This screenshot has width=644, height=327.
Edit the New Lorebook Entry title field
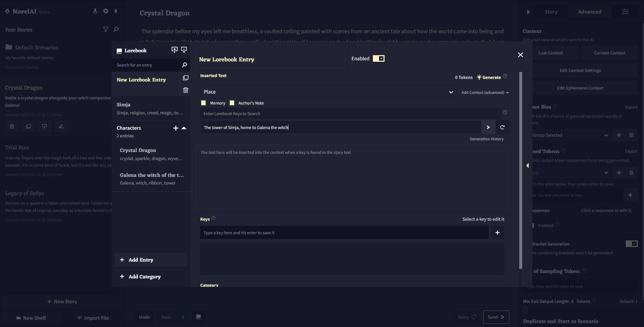tap(270, 60)
